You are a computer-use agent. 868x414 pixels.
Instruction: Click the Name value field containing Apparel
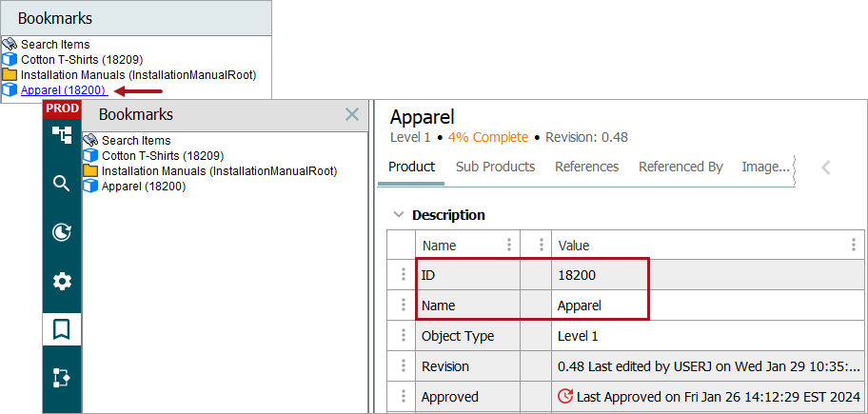click(585, 306)
